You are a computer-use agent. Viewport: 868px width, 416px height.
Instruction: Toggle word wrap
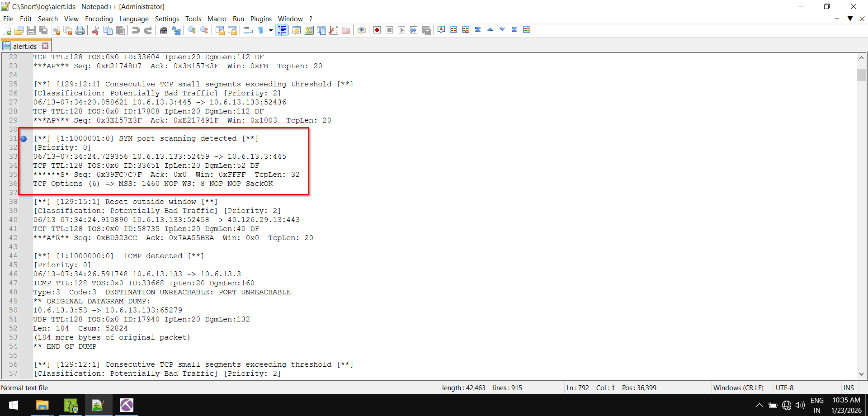click(x=248, y=30)
